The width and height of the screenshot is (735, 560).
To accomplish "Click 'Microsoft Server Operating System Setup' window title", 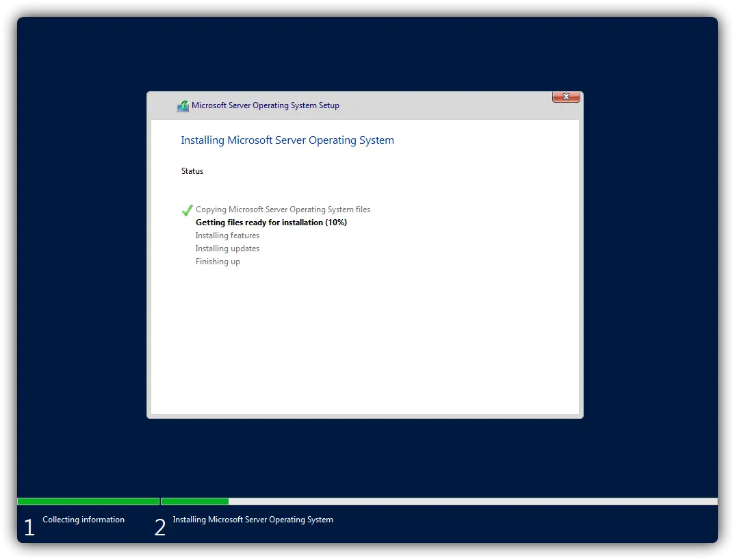I will click(x=266, y=105).
